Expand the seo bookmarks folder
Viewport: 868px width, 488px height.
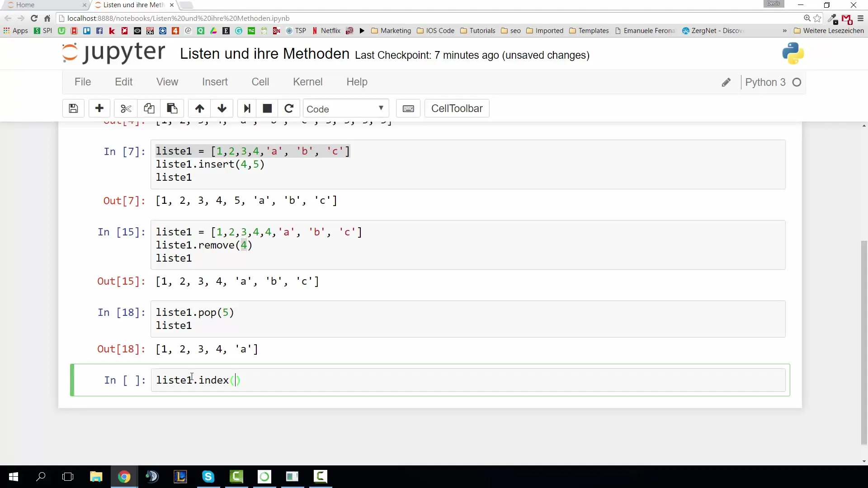point(511,31)
